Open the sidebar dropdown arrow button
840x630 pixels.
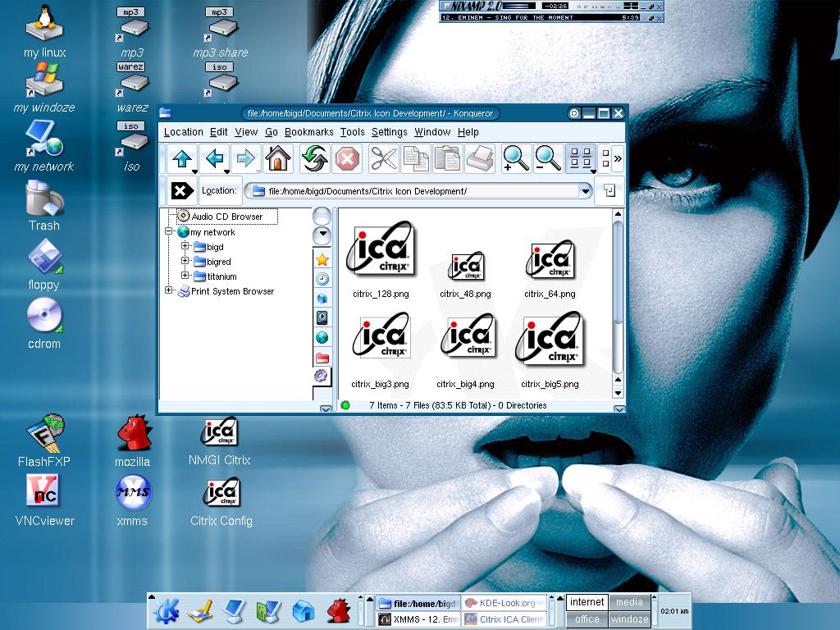(322, 234)
